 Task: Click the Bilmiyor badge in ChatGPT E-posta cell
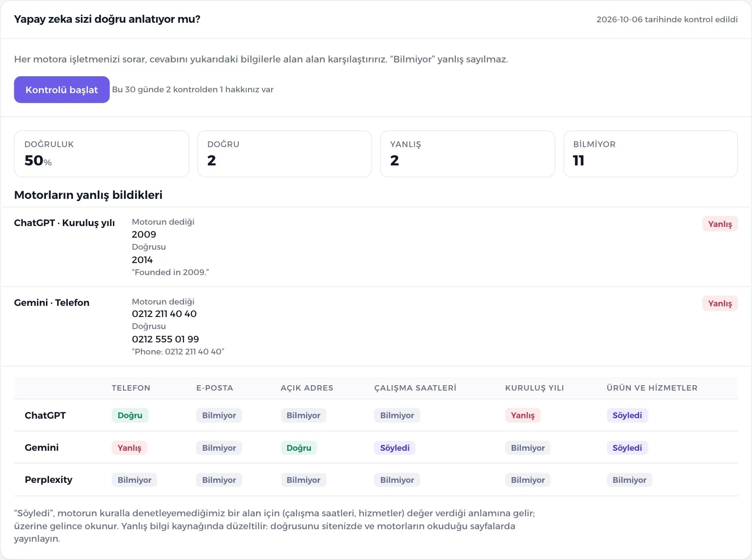219,415
